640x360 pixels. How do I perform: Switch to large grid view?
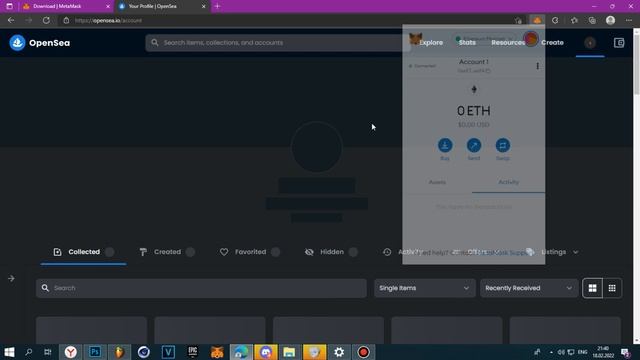(x=592, y=288)
